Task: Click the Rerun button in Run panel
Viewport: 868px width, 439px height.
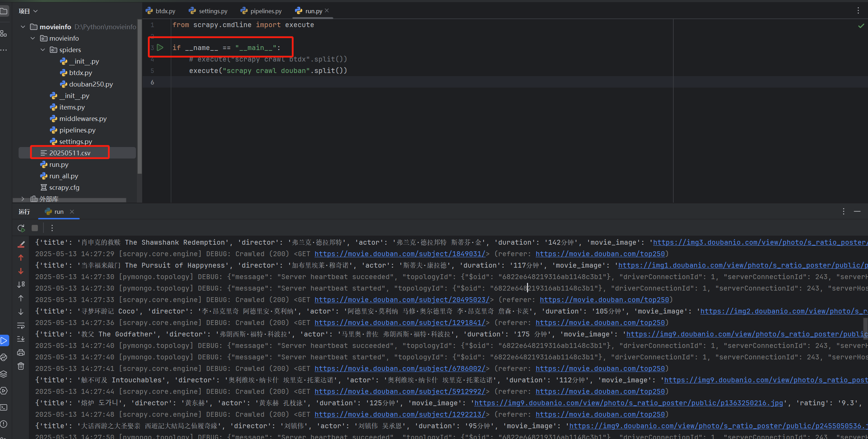Action: pos(21,228)
